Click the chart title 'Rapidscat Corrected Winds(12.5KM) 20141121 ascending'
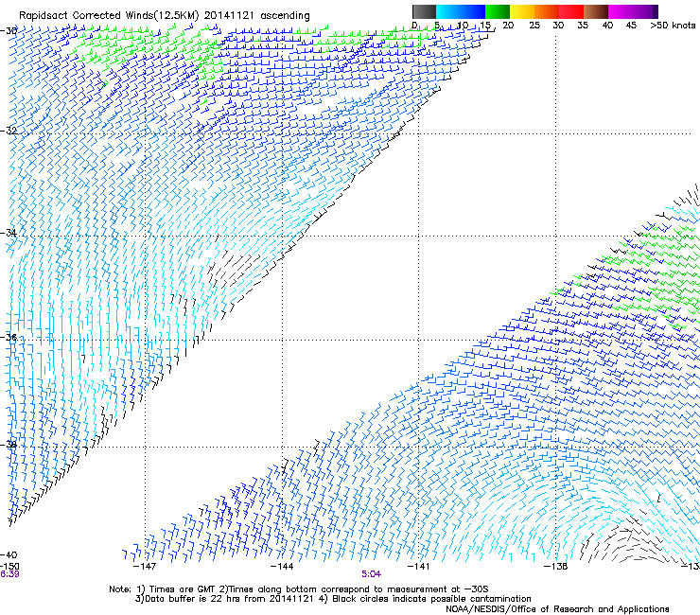The width and height of the screenshot is (700, 615). pyautogui.click(x=165, y=15)
